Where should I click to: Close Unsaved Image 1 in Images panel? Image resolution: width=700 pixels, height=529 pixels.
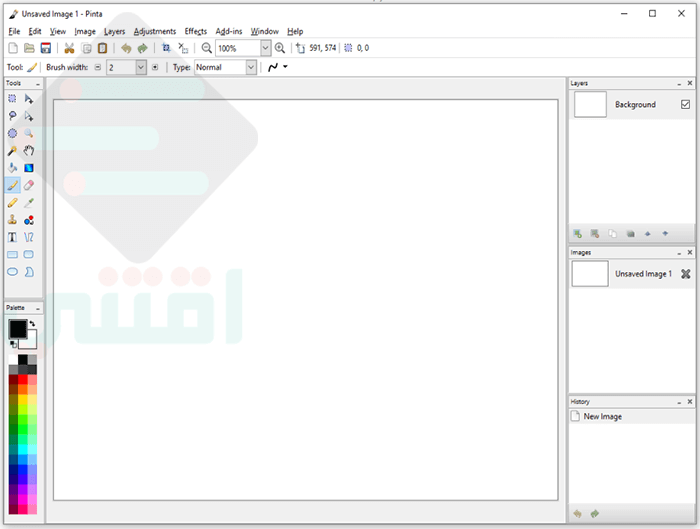click(686, 274)
